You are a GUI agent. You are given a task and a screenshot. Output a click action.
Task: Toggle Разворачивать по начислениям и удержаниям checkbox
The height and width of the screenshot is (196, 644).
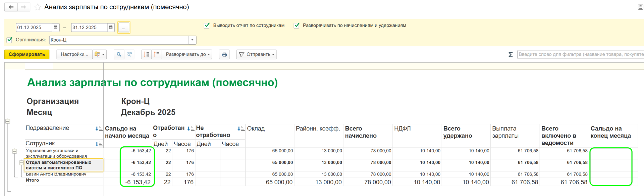tap(297, 25)
